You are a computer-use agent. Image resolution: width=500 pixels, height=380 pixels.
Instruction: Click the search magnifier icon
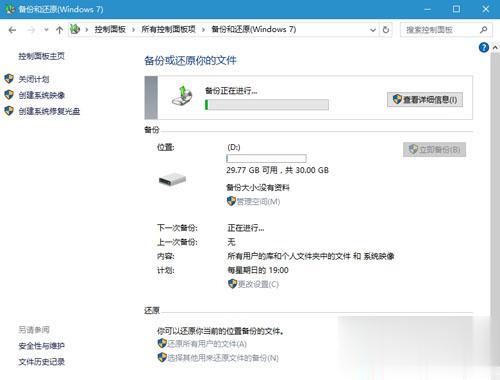coord(484,30)
